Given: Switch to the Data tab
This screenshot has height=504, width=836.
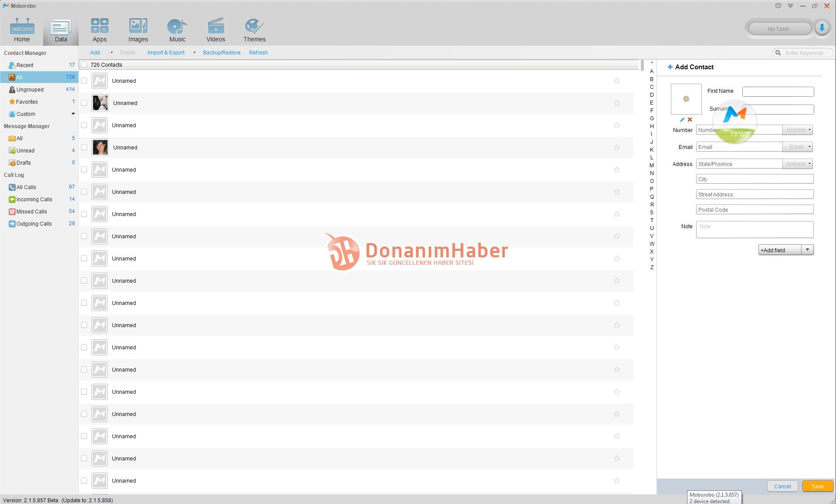Looking at the screenshot, I should click(61, 30).
